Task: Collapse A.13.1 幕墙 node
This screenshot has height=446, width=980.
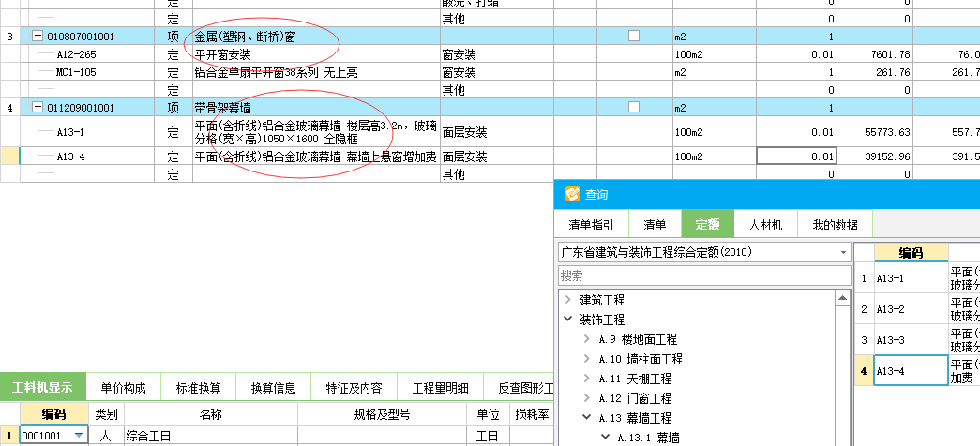Action: (605, 437)
